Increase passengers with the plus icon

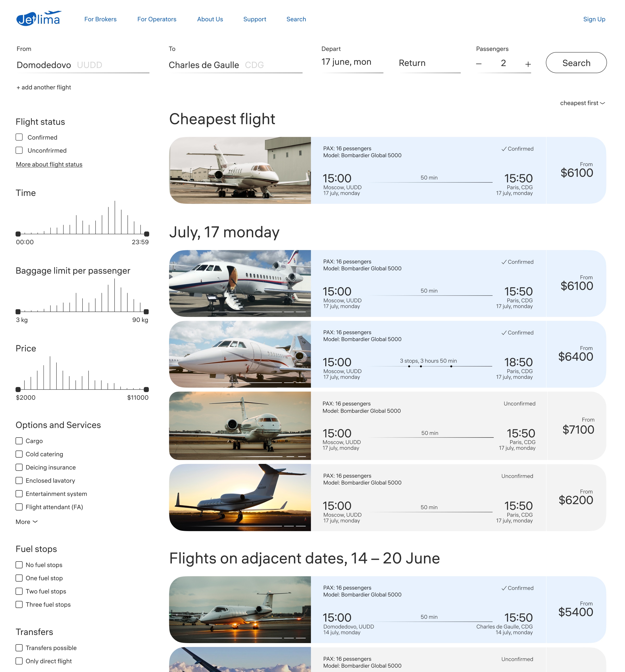coord(528,64)
